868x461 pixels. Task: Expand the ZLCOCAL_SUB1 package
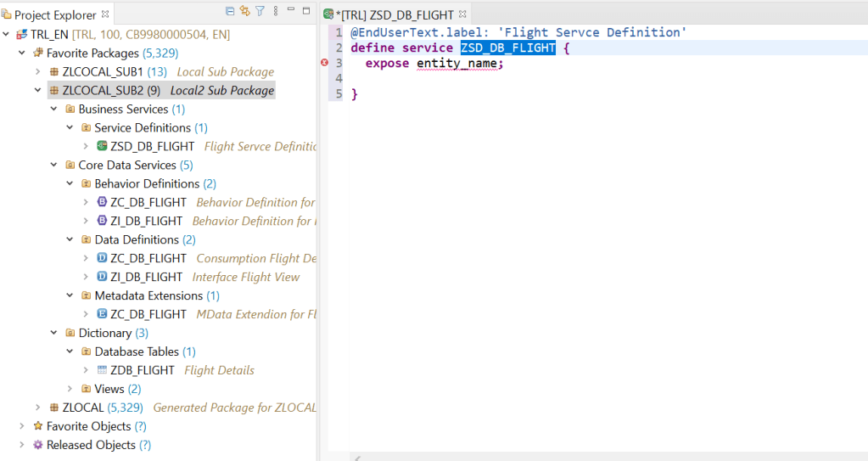(37, 71)
